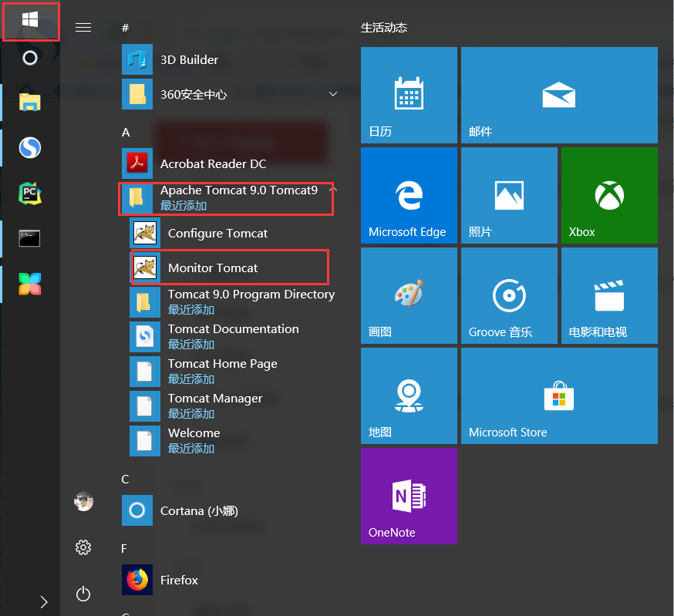Open the Microsoft Edge tile
Viewport: 674px width, 616px height.
pyautogui.click(x=409, y=195)
